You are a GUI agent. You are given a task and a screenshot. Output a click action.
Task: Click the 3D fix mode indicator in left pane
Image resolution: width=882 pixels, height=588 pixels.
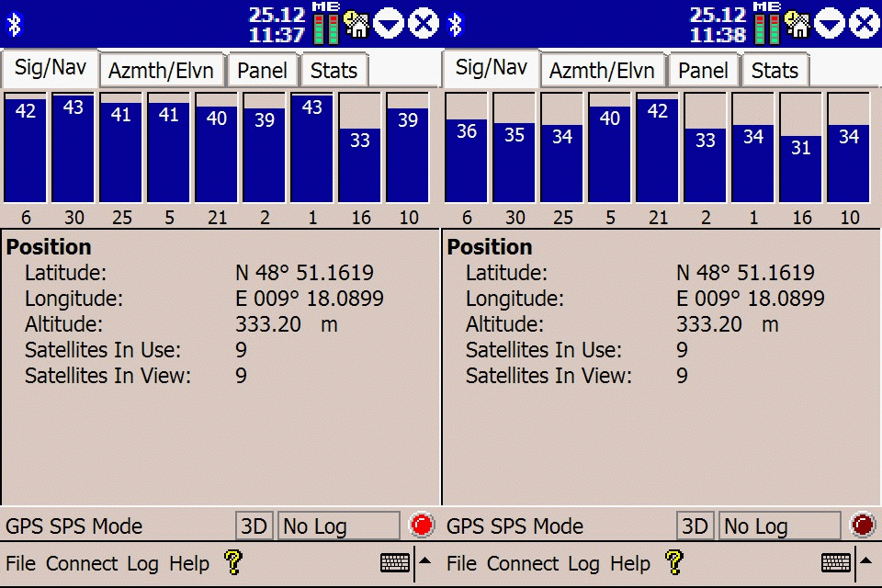[254, 526]
